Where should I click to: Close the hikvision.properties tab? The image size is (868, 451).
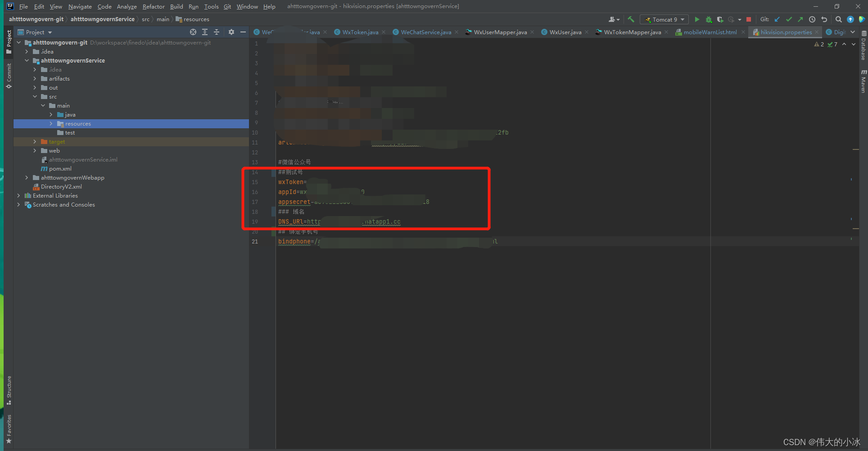pyautogui.click(x=817, y=32)
